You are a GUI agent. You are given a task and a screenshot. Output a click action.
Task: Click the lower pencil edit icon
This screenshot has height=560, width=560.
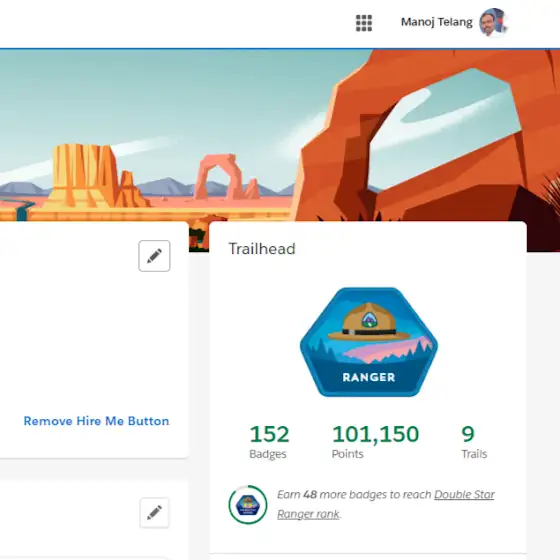(154, 512)
